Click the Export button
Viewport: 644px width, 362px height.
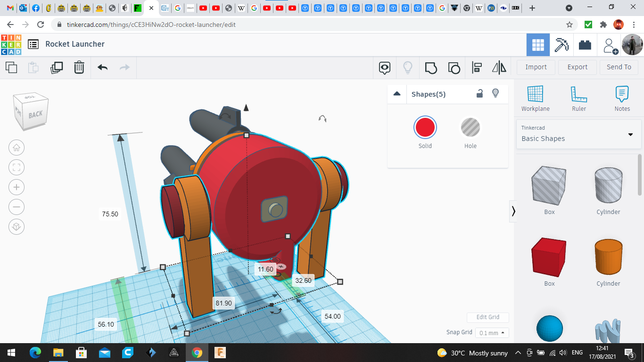point(577,67)
